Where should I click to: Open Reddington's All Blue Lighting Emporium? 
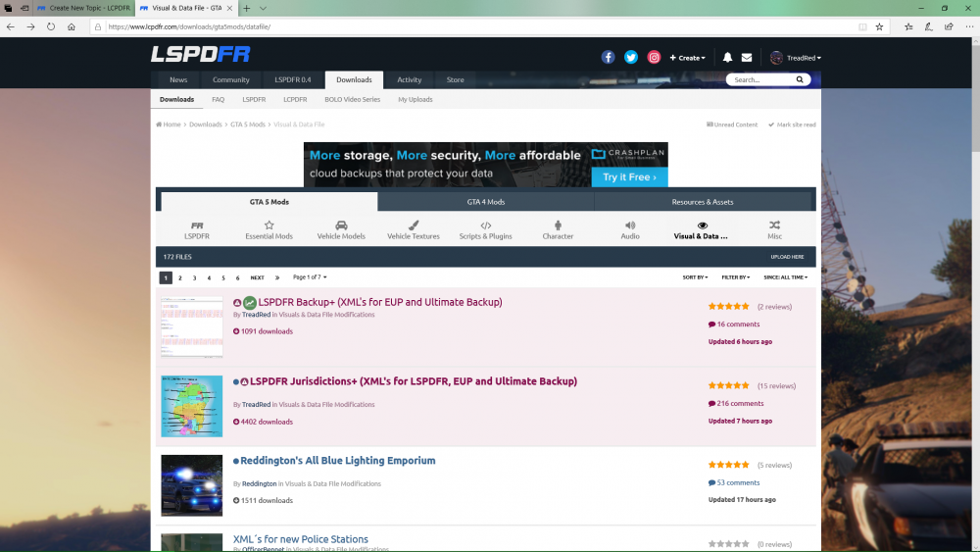click(x=337, y=461)
